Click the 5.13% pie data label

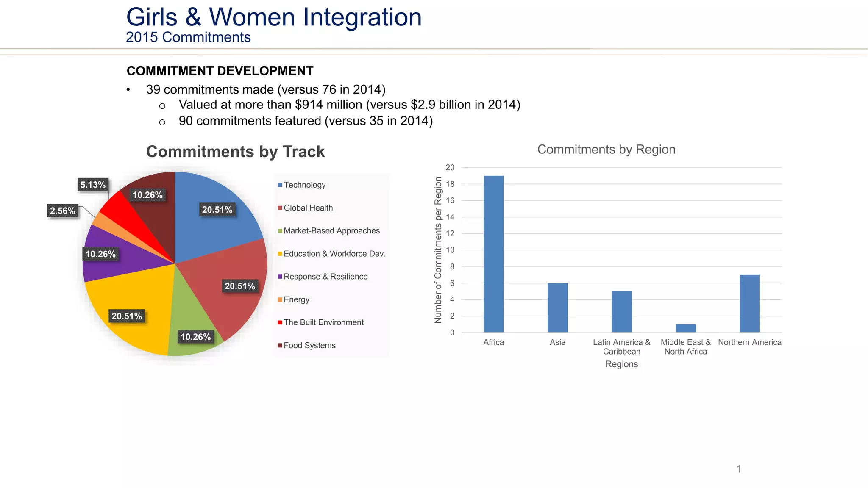click(93, 185)
